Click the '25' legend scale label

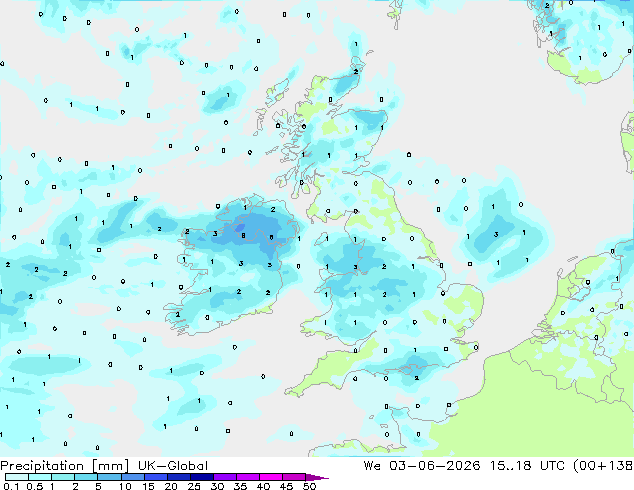click(194, 486)
